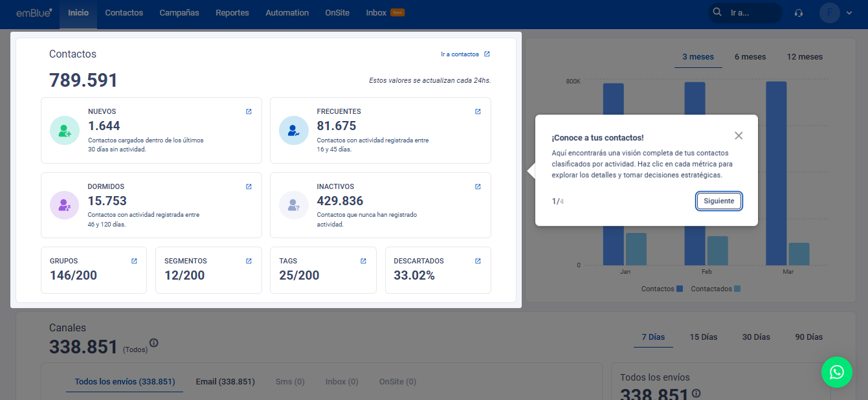Click the purple DORMIDOS sleeping contact icon
The height and width of the screenshot is (400, 868).
65,205
